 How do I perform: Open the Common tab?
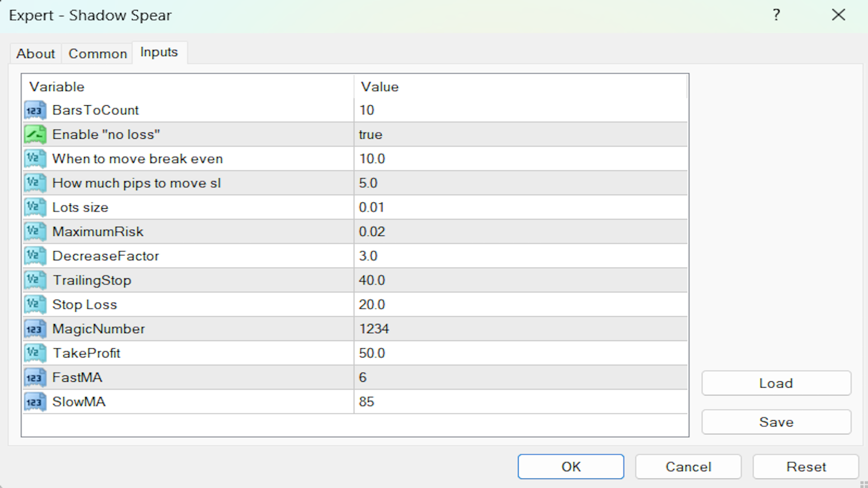(98, 54)
